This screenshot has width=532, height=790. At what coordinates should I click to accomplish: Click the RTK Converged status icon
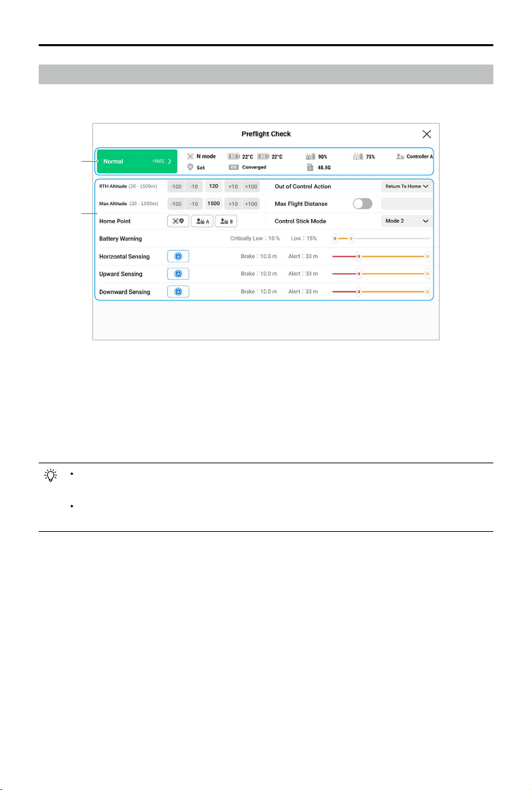pos(234,167)
